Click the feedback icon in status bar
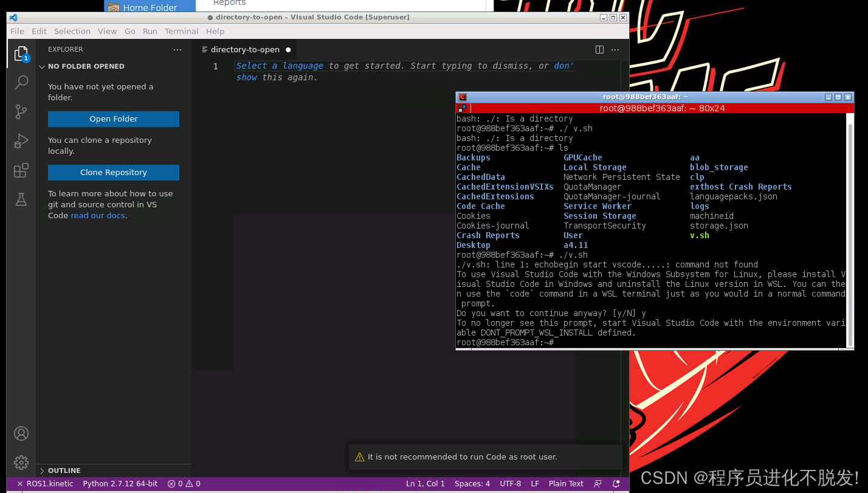Screen dimensions: 868x493 598,484
